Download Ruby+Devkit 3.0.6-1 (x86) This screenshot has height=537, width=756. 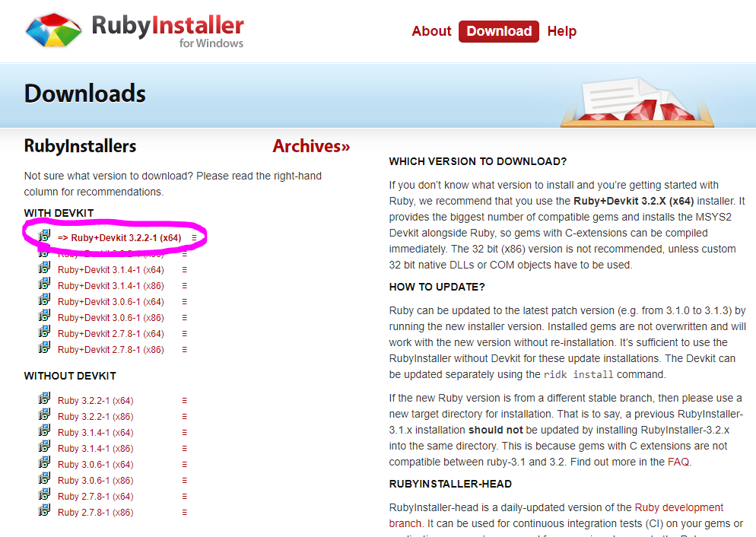111,318
